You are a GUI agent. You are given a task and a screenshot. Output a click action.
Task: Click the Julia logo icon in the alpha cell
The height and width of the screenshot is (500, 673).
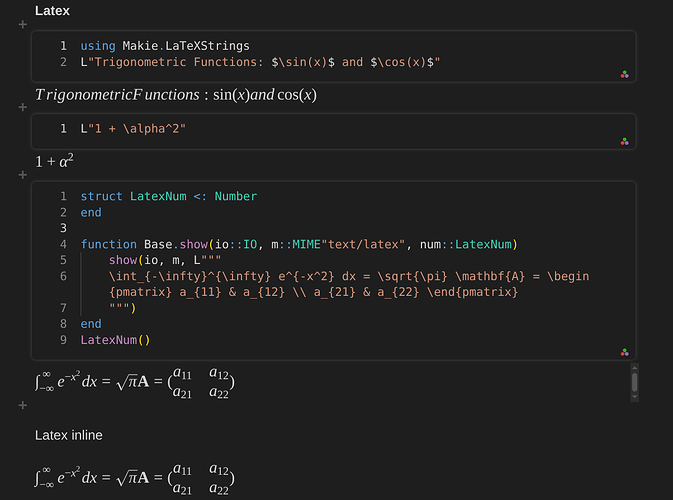click(x=624, y=142)
